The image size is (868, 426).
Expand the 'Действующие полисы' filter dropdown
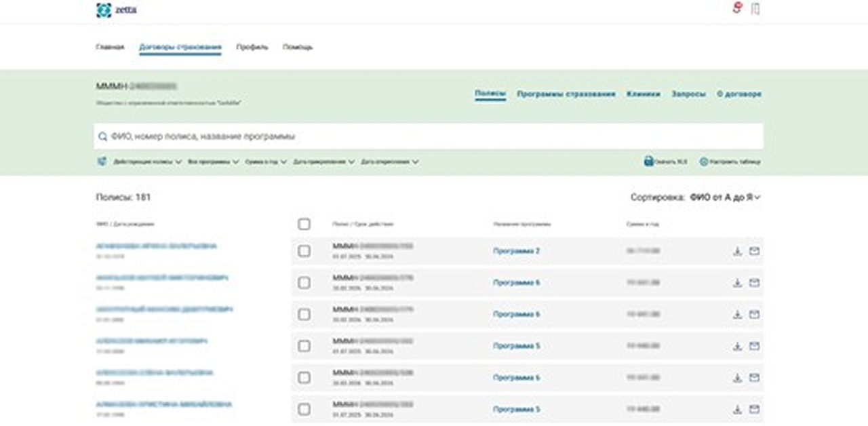pyautogui.click(x=147, y=162)
